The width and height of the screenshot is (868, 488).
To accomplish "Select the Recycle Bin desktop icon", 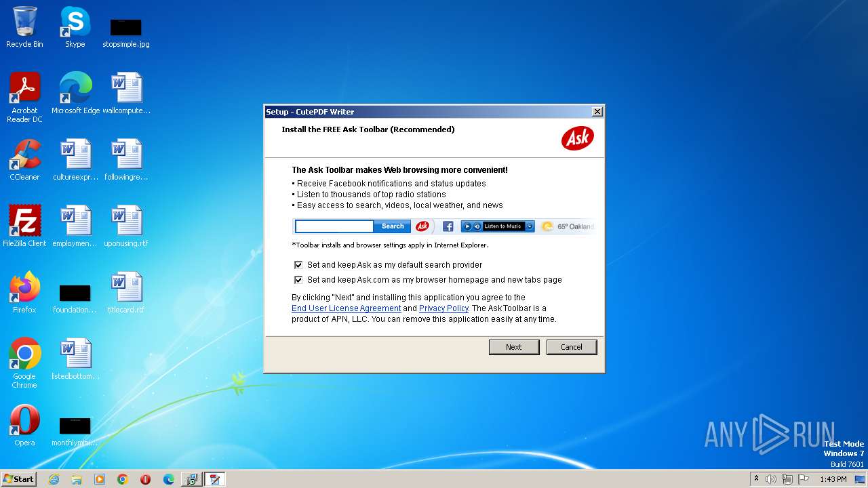I will [24, 28].
